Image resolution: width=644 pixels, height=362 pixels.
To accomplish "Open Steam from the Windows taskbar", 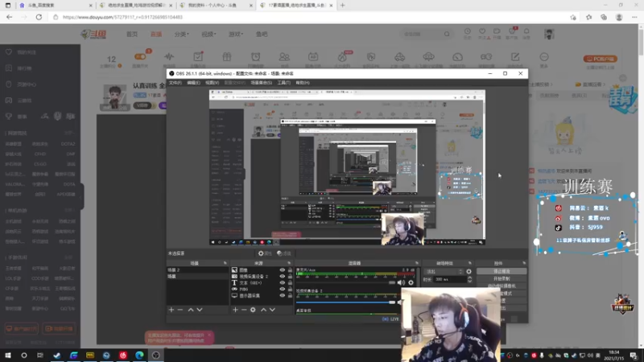I will pyautogui.click(x=57, y=356).
